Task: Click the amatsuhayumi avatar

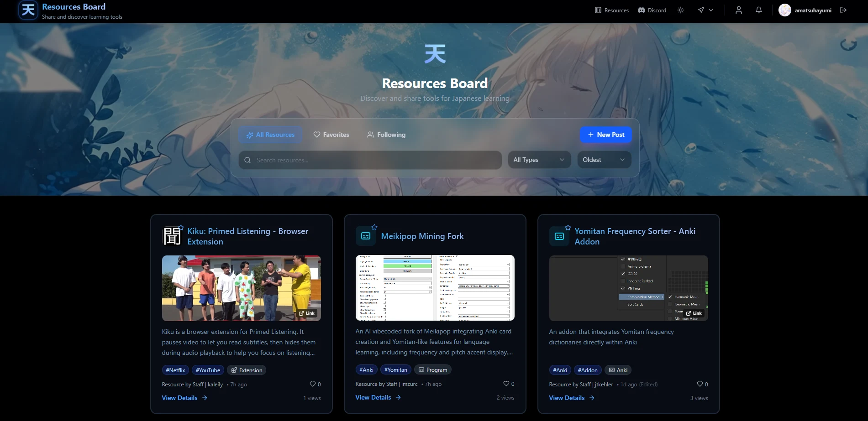Action: pos(785,10)
